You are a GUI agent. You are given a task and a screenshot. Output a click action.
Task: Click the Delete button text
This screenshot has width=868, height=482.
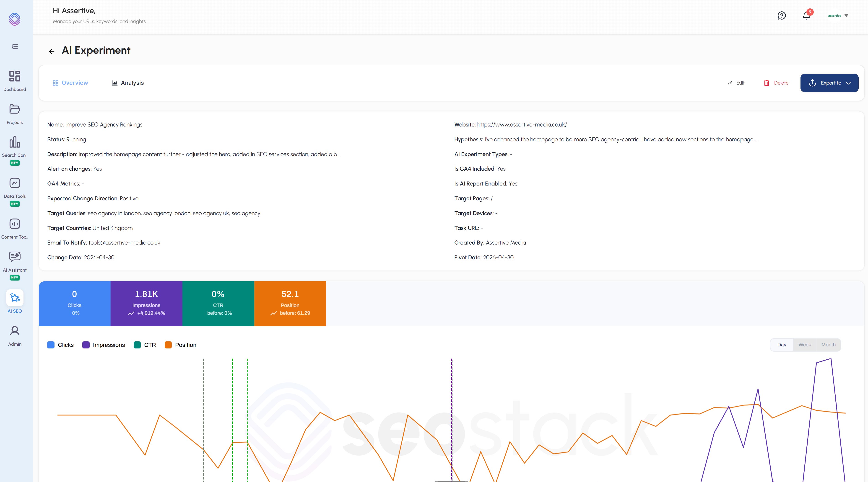781,83
